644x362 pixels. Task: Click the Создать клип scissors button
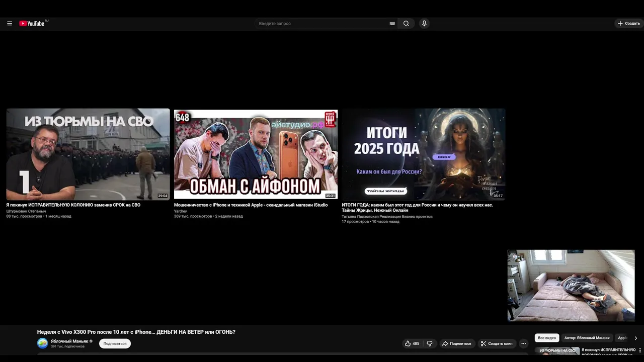pyautogui.click(x=496, y=343)
